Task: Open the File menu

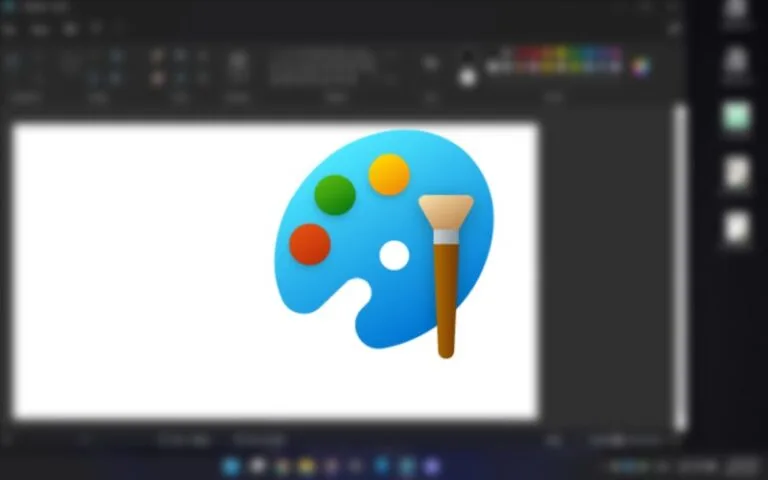Action: point(9,29)
